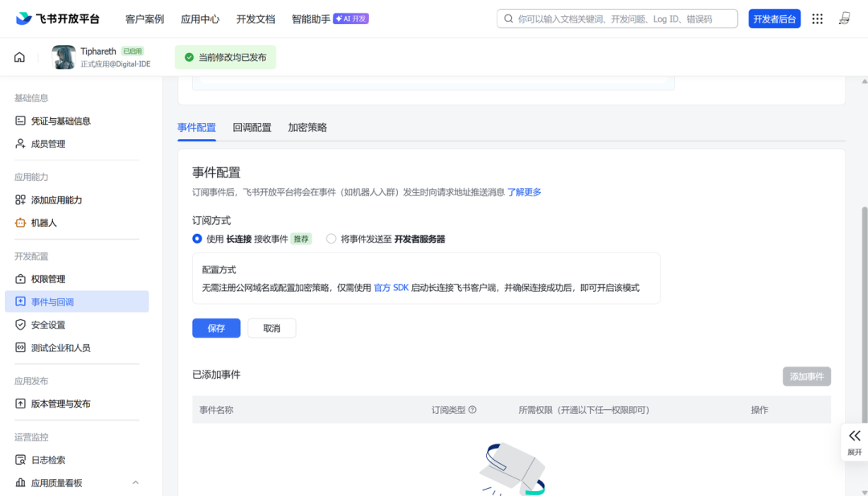Click the Feishu Open Platform logo
The image size is (868, 496).
click(x=58, y=18)
